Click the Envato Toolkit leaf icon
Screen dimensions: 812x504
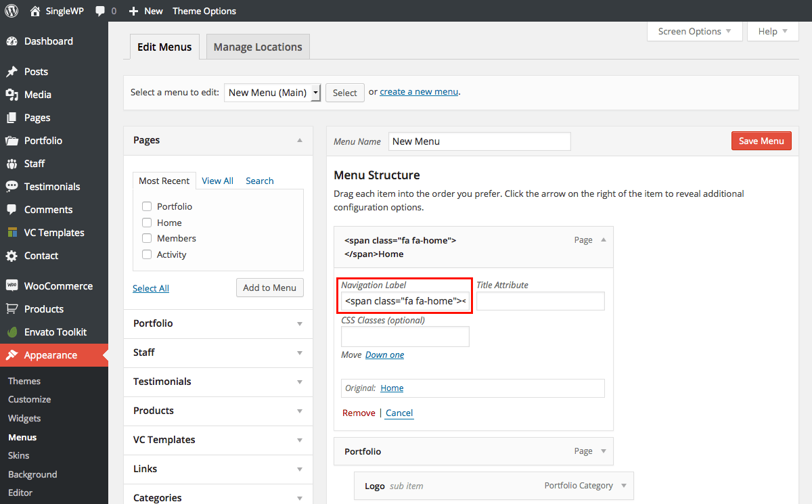(12, 332)
